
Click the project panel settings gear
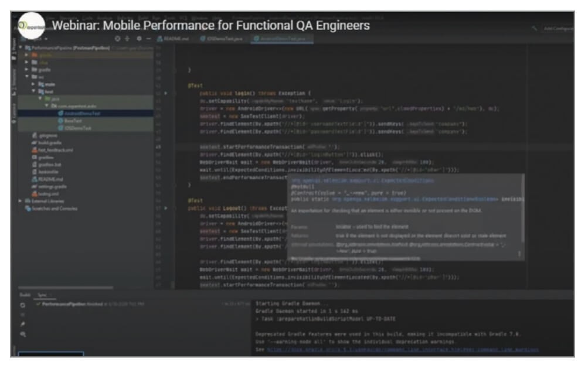click(x=138, y=39)
